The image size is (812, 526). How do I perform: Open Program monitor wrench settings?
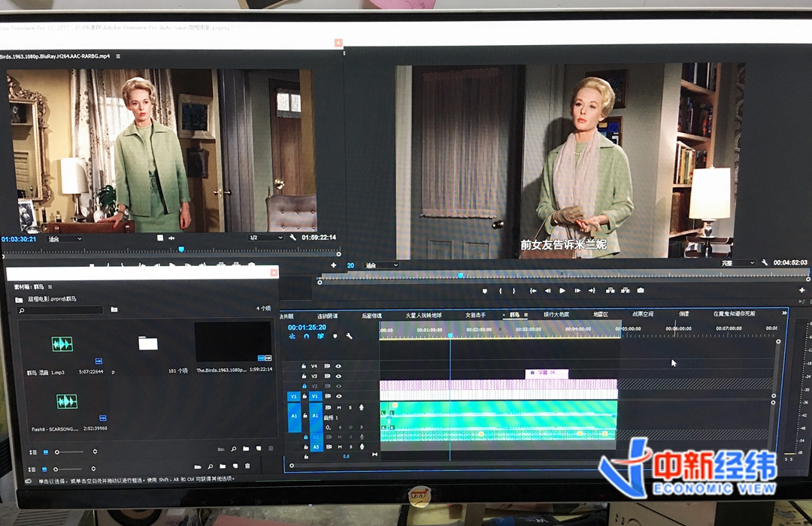click(764, 263)
